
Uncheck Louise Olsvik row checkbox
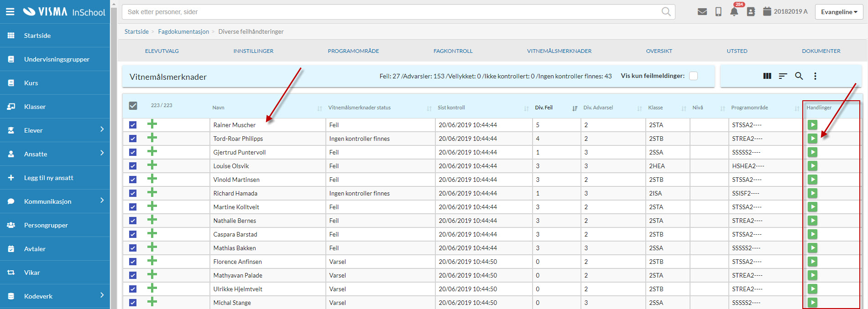(x=133, y=166)
